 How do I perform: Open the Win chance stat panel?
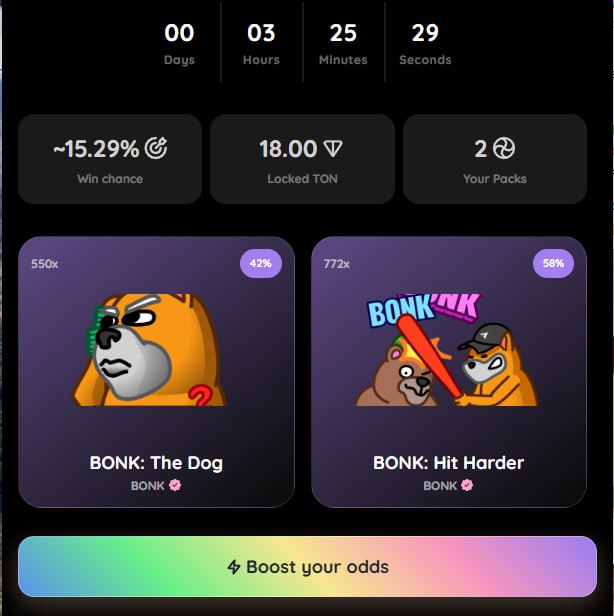[110, 159]
